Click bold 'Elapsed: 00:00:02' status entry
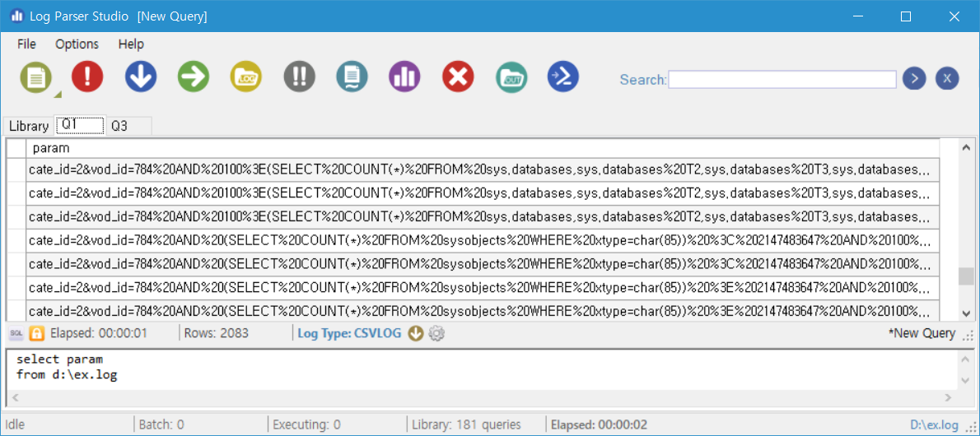The width and height of the screenshot is (980, 436). click(599, 425)
